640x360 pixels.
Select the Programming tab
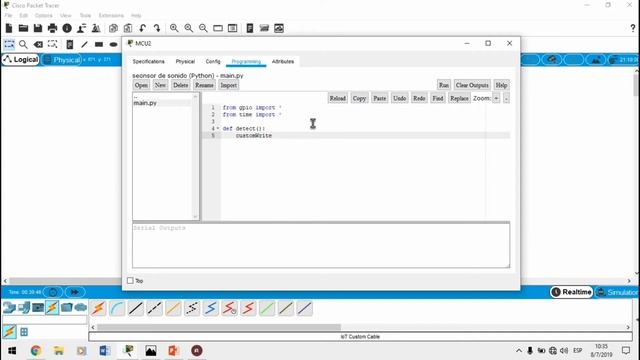(x=246, y=61)
